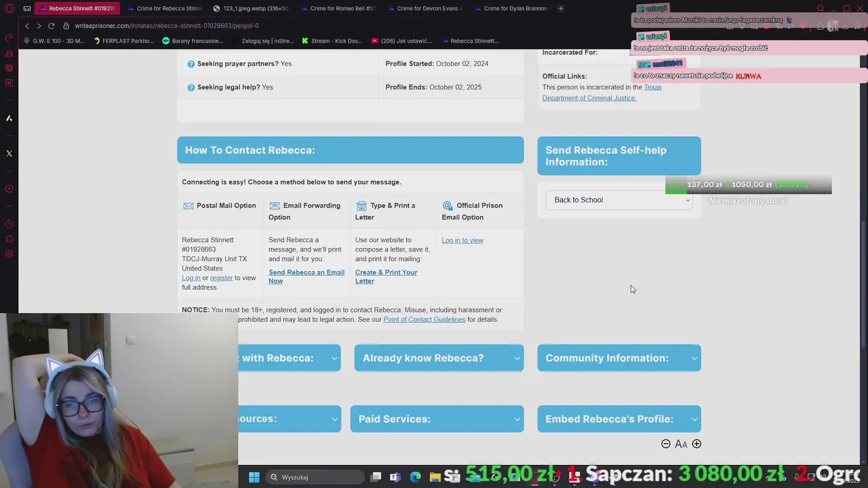This screenshot has height=488, width=868.
Task: Open File Explorer from taskbar
Action: click(x=435, y=477)
